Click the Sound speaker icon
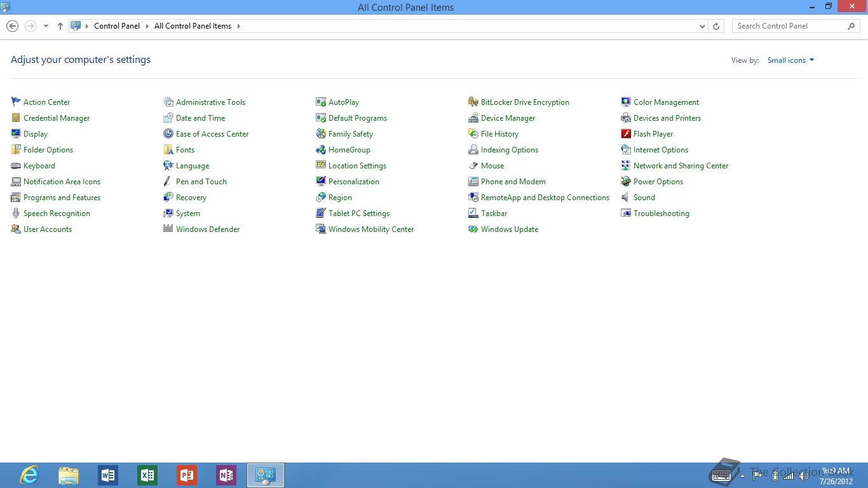This screenshot has height=488, width=868. click(626, 197)
